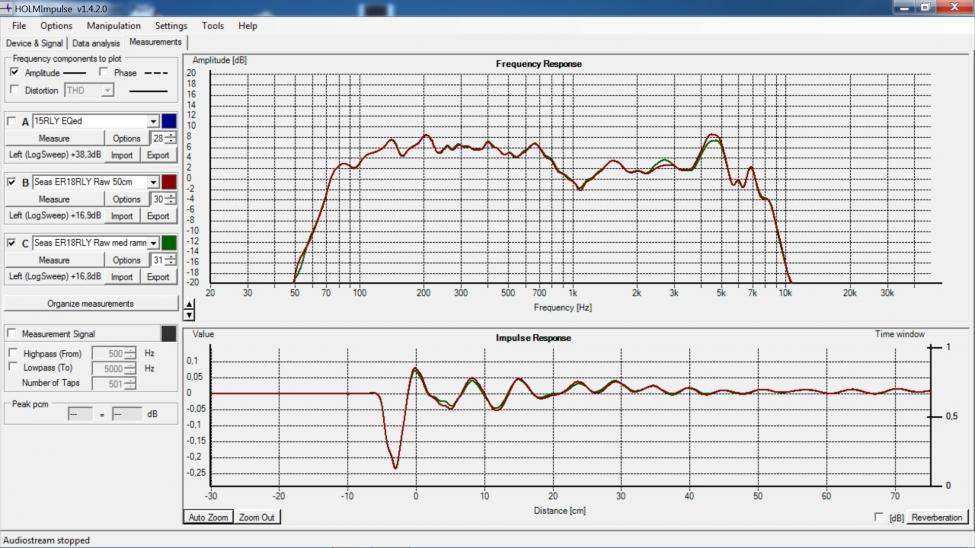
Task: Disable measurement slot B checkbox
Action: [11, 182]
